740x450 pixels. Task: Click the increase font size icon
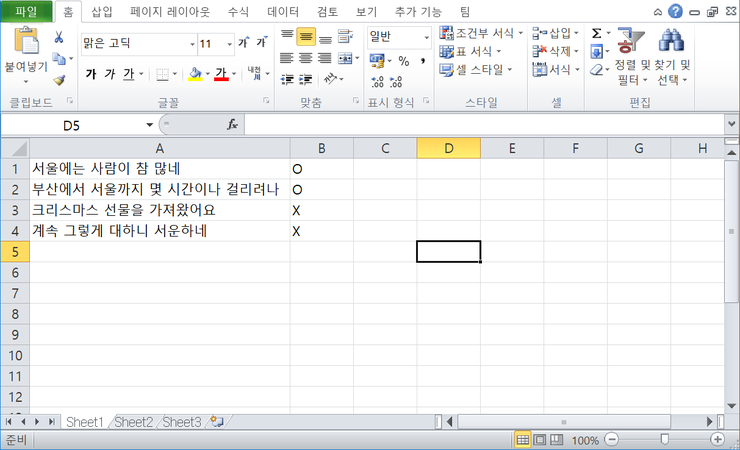tap(244, 43)
